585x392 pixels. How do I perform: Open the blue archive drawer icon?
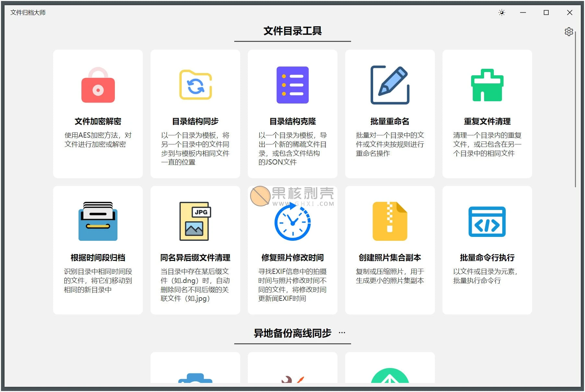click(98, 221)
